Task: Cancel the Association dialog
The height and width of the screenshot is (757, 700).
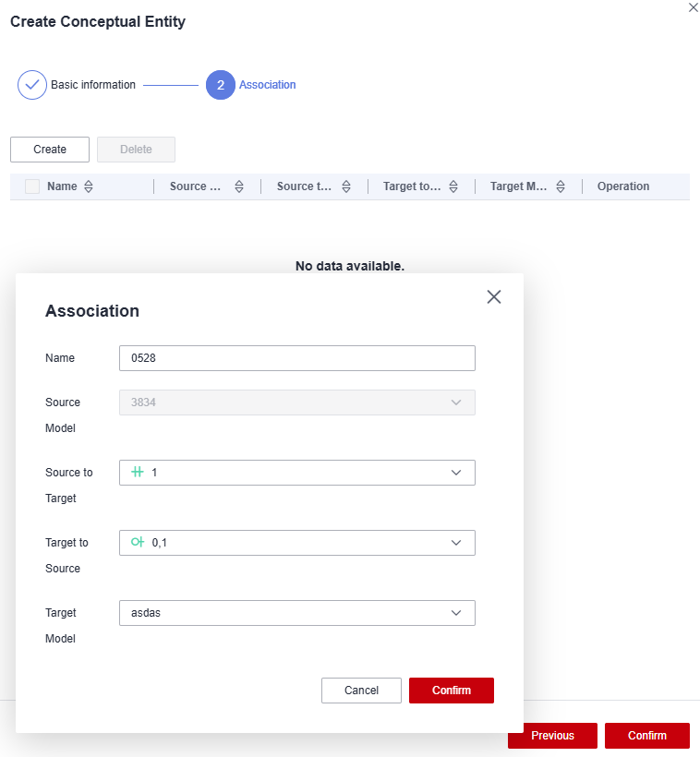Action: [361, 691]
